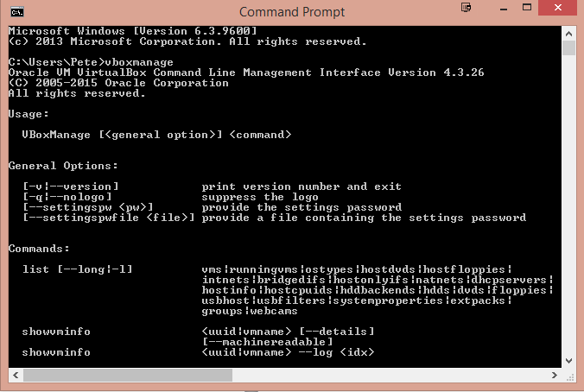Click the '[--settingspw <pw>]' option text

[88, 207]
